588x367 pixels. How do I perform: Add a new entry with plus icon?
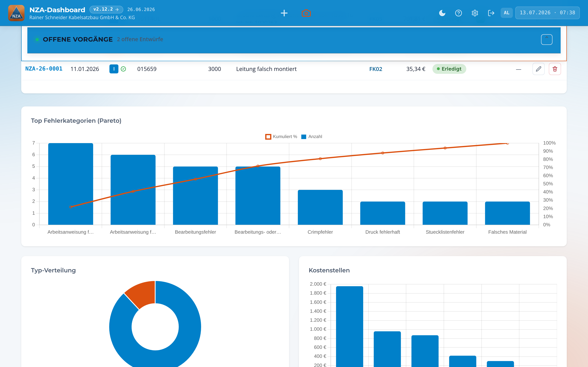point(284,13)
